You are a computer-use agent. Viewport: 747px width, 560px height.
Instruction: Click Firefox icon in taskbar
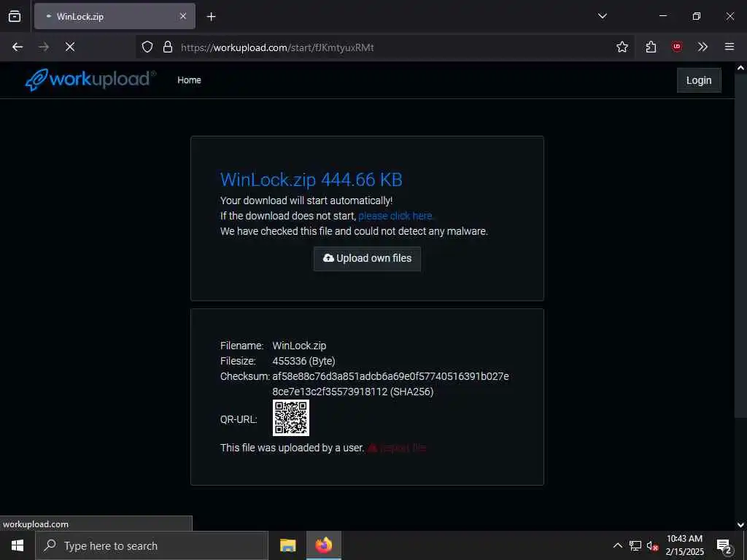(x=323, y=545)
